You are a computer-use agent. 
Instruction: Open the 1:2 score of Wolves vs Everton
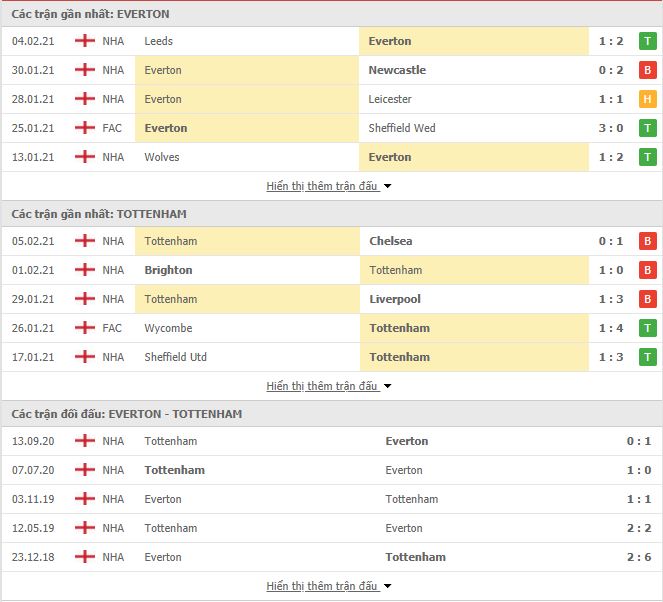pos(611,157)
